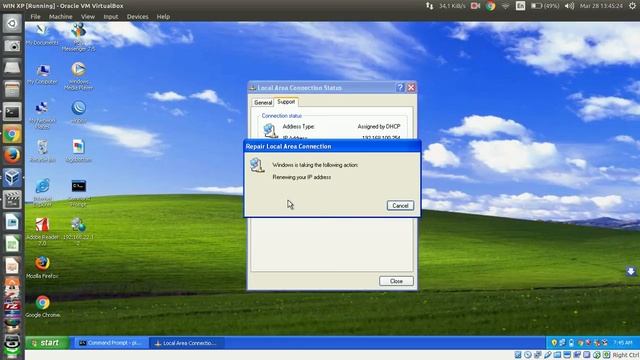Viewport: 640px width, 360px height.
Task: Select Windows Media Player desktop icon
Action: [x=78, y=76]
